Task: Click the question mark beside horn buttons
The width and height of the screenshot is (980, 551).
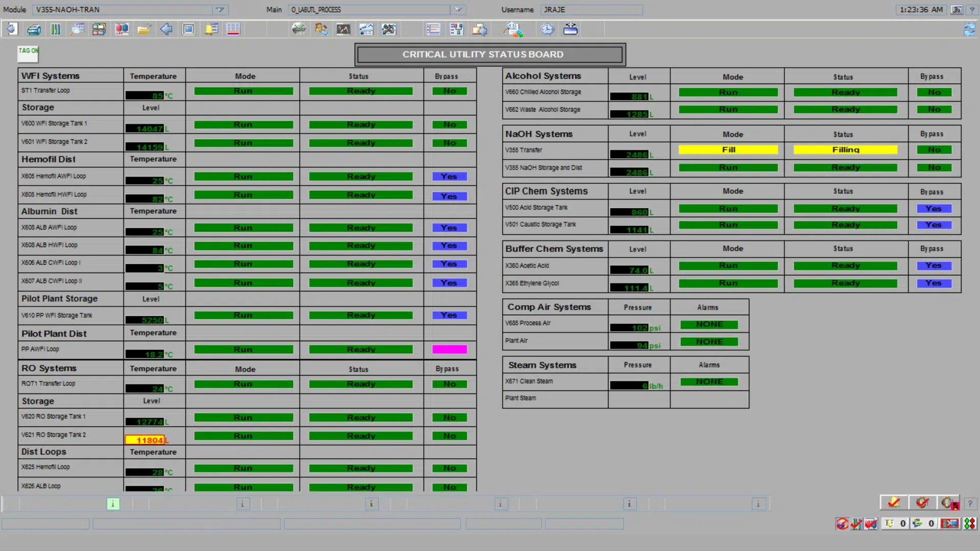Action: point(970,503)
